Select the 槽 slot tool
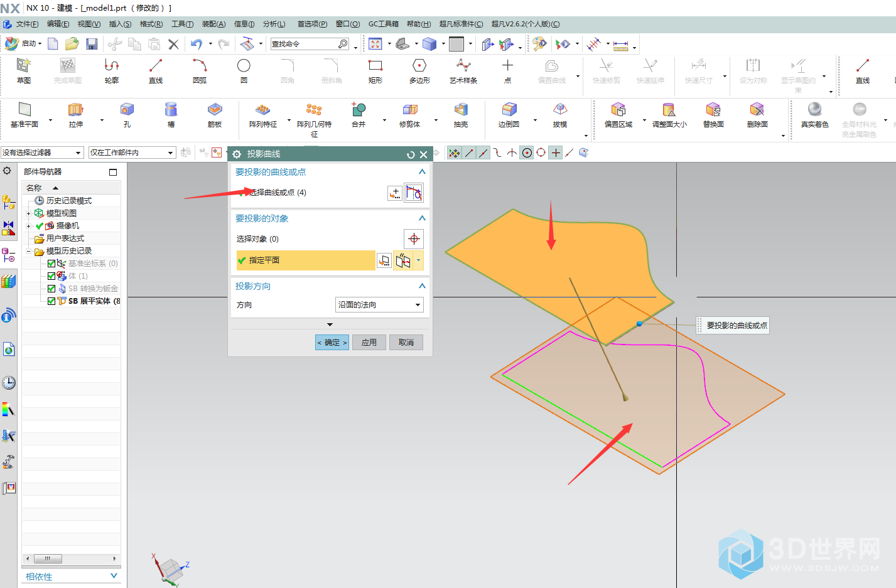Image resolution: width=896 pixels, height=588 pixels. (x=171, y=115)
